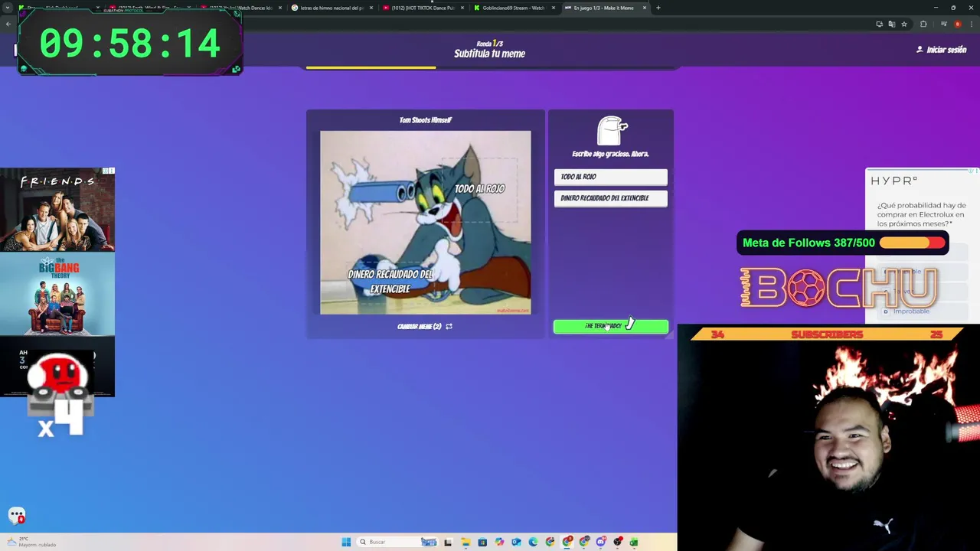
Task: Open the Windows Start menu
Action: (x=346, y=542)
